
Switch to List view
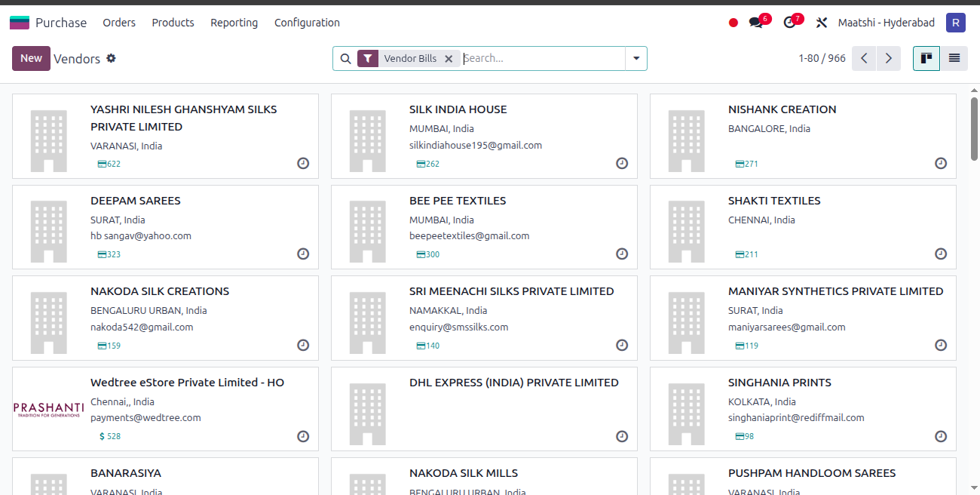coord(954,58)
